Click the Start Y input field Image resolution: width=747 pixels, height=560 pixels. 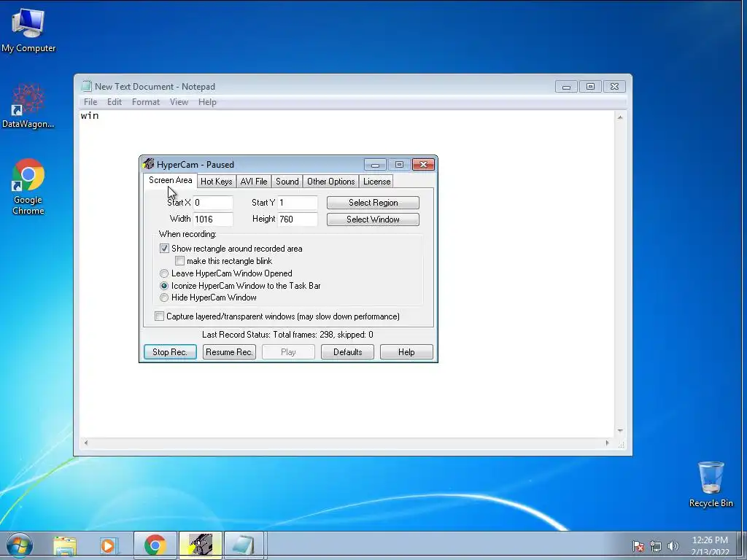pyautogui.click(x=298, y=203)
